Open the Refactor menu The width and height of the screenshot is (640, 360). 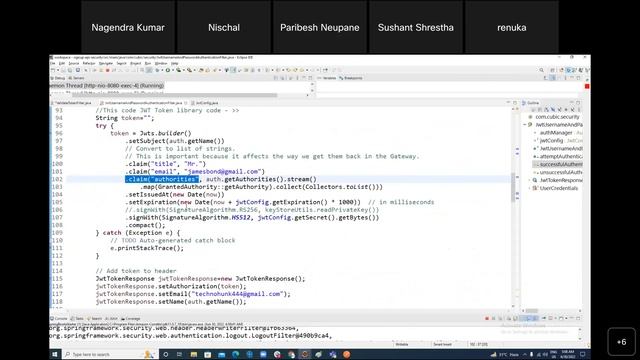click(x=89, y=64)
